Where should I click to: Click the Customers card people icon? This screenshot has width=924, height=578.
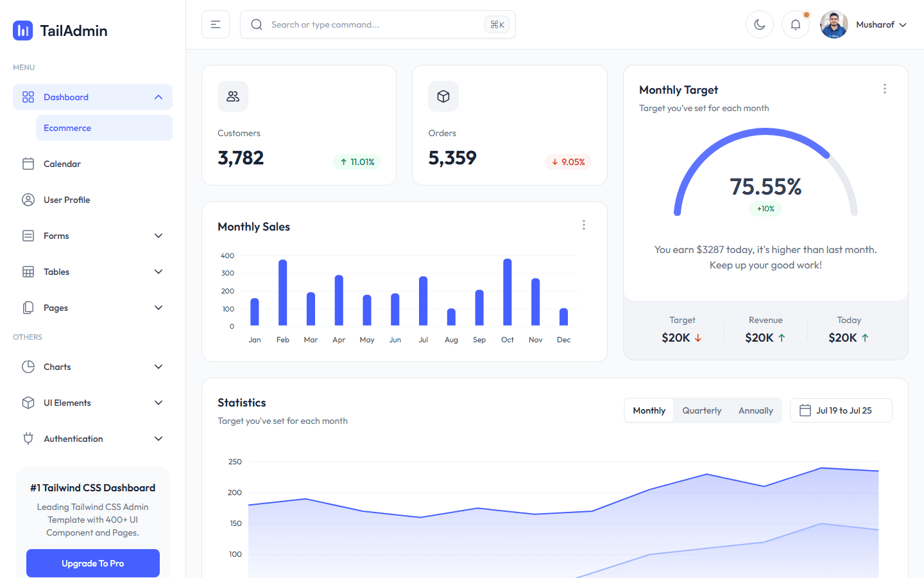(233, 96)
